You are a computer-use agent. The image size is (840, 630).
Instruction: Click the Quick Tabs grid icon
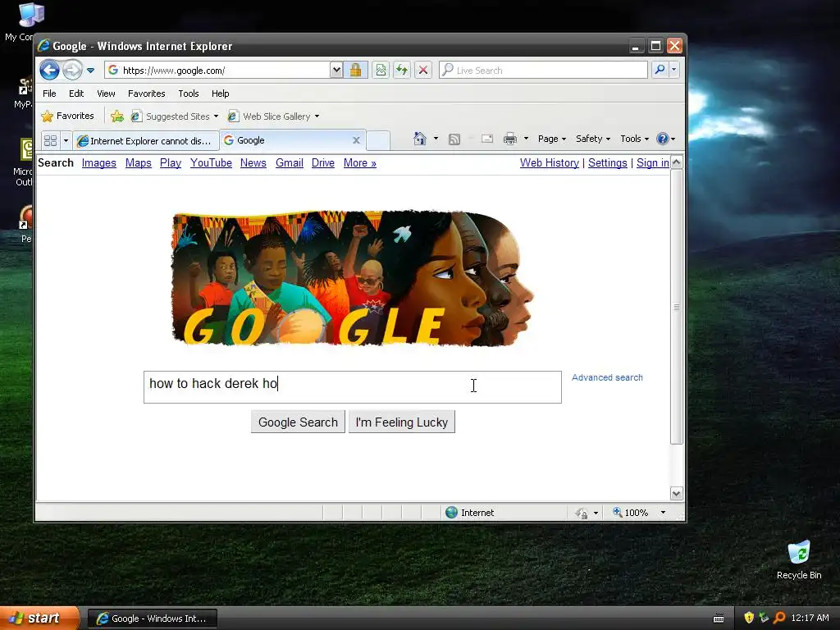[50, 140]
